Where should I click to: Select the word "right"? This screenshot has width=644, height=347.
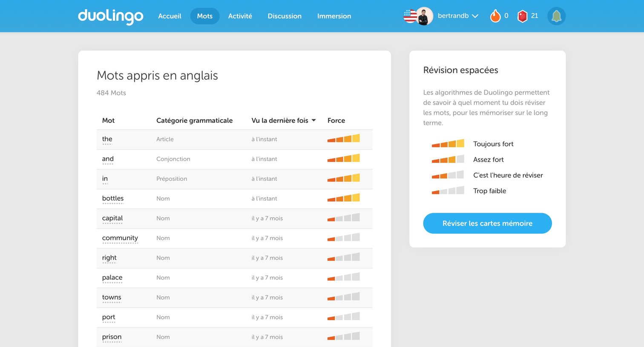(x=109, y=258)
